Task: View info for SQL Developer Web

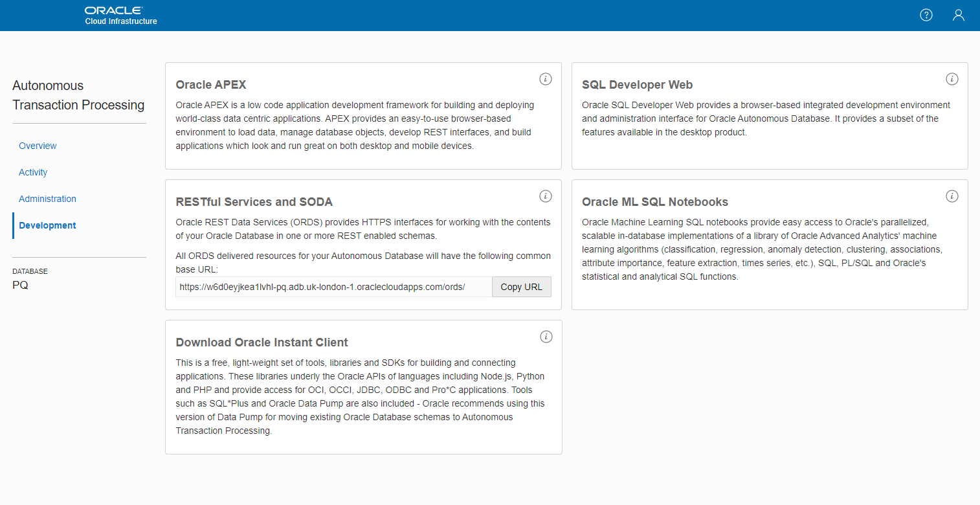Action: (952, 78)
